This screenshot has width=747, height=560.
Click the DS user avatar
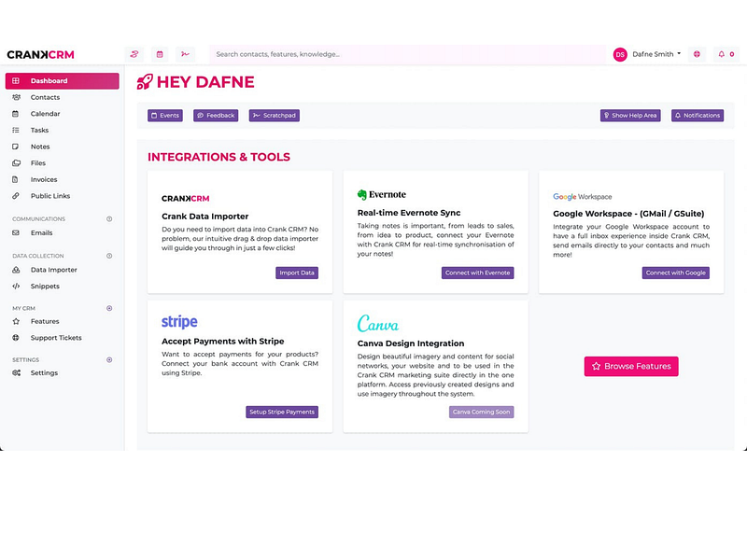point(620,55)
